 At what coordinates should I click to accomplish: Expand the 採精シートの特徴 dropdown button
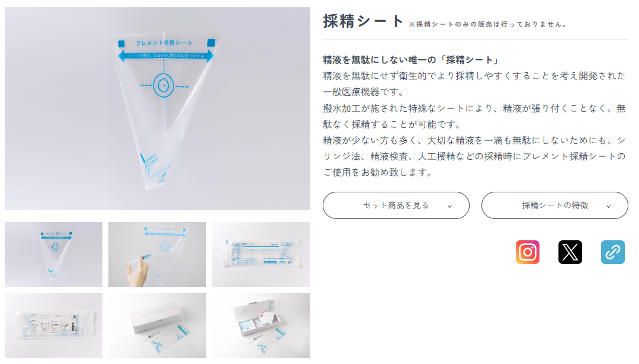[555, 205]
